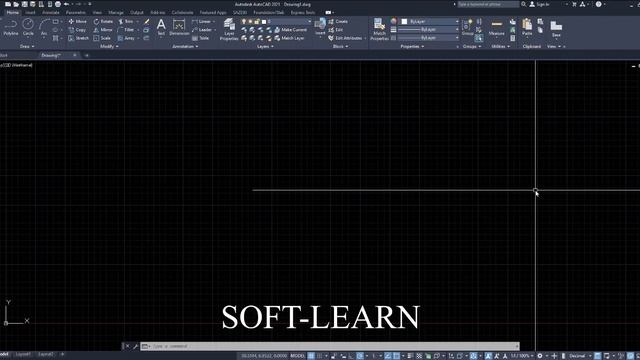Screen dimensions: 640x360
Task: Click the Base view button
Action: coord(556,29)
